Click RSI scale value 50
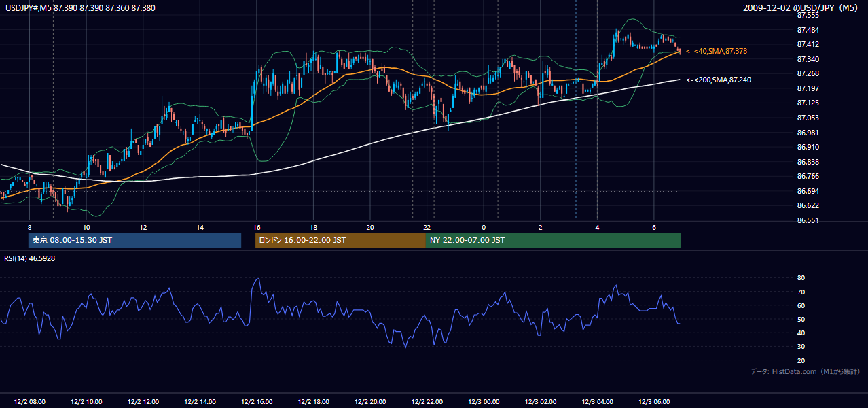This screenshot has height=408, width=868. (801, 319)
